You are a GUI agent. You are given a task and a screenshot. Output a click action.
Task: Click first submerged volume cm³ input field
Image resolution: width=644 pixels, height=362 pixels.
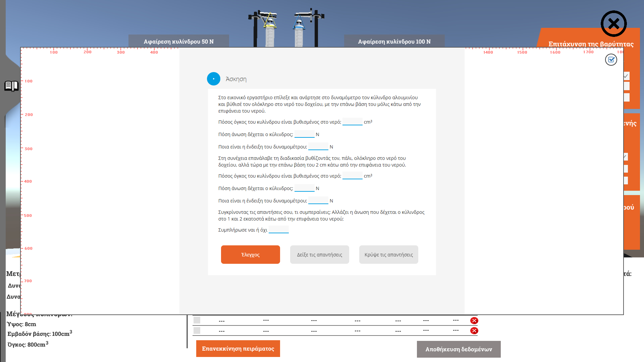[352, 122]
